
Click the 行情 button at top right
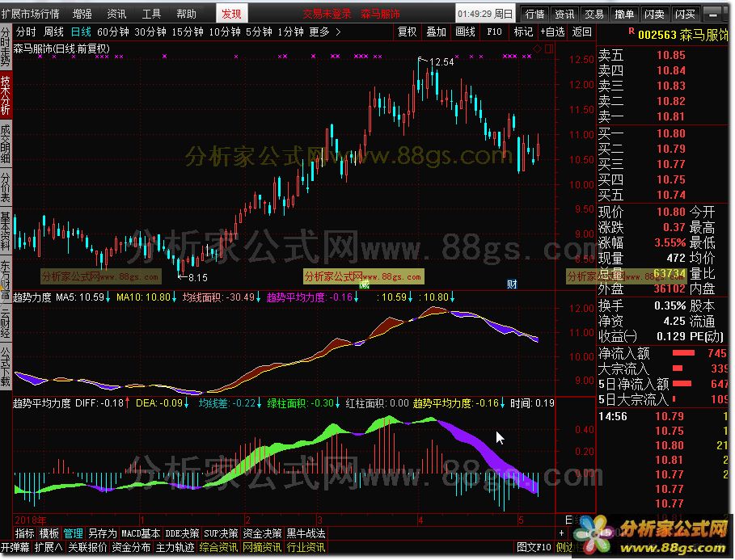click(534, 14)
